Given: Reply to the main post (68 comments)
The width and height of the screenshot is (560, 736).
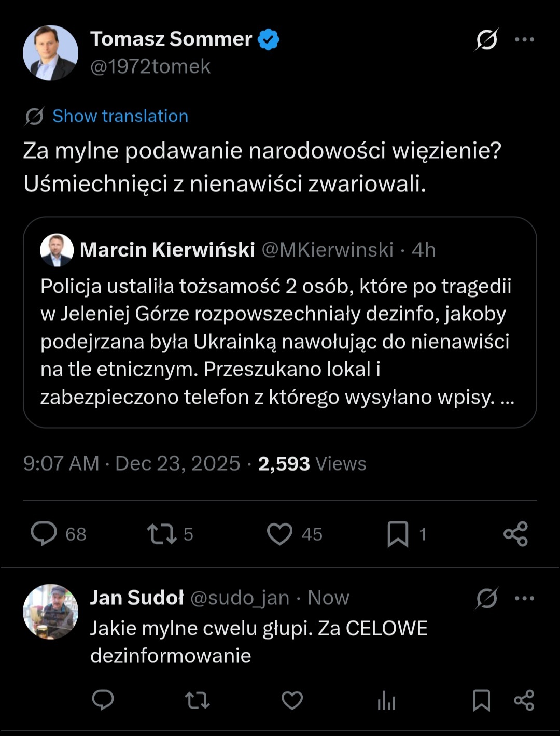Looking at the screenshot, I should [44, 534].
